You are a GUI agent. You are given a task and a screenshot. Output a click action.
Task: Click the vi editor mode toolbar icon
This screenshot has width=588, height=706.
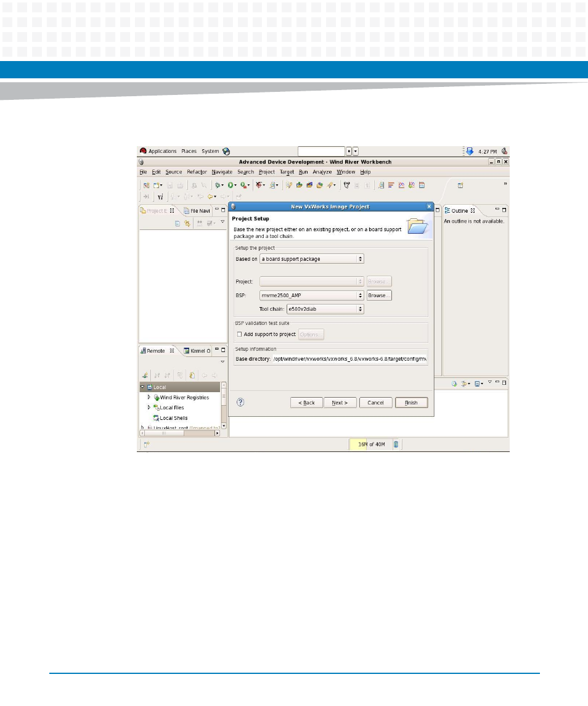coord(160,197)
